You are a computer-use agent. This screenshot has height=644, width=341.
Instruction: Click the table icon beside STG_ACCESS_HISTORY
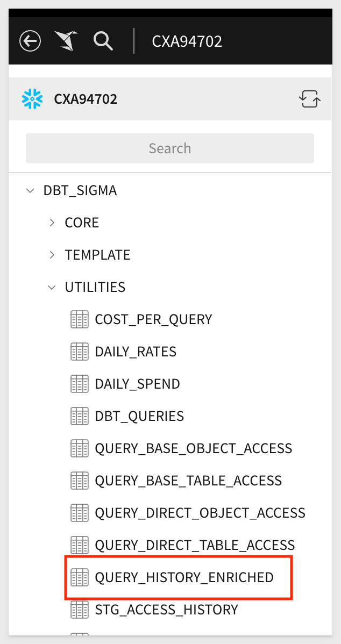[79, 609]
